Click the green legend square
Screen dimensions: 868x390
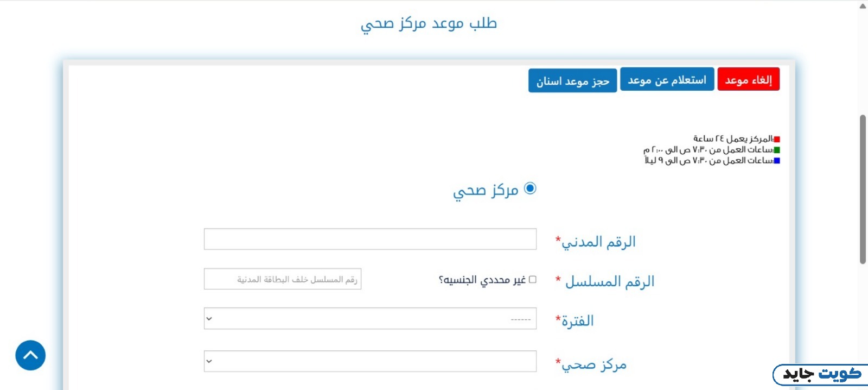777,150
